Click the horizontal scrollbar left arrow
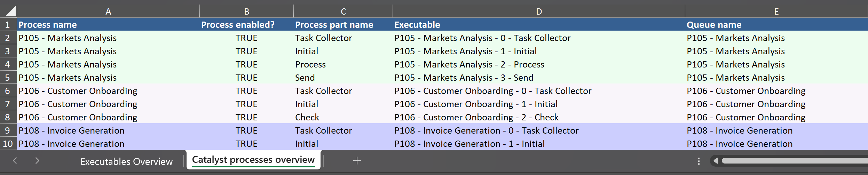The image size is (868, 175). point(716,161)
